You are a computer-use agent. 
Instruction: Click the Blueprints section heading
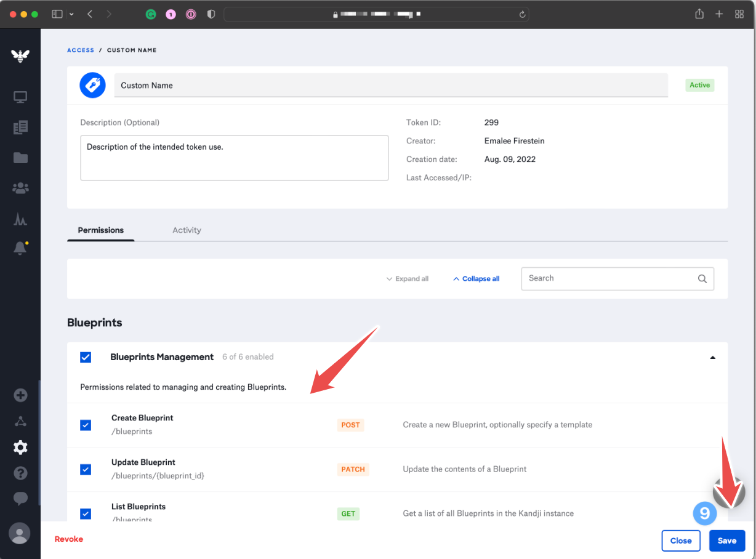(x=95, y=323)
